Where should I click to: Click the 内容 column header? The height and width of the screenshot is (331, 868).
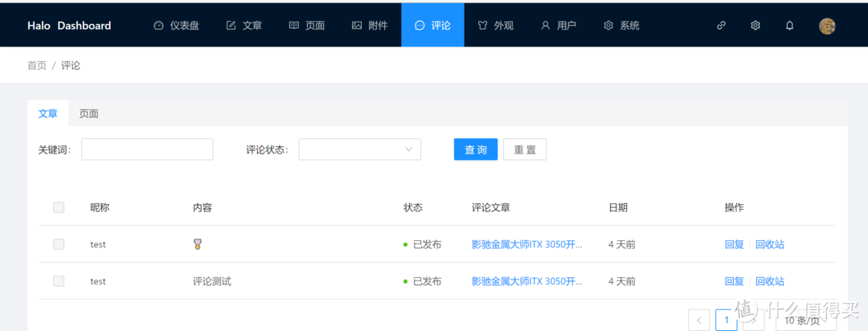[203, 207]
